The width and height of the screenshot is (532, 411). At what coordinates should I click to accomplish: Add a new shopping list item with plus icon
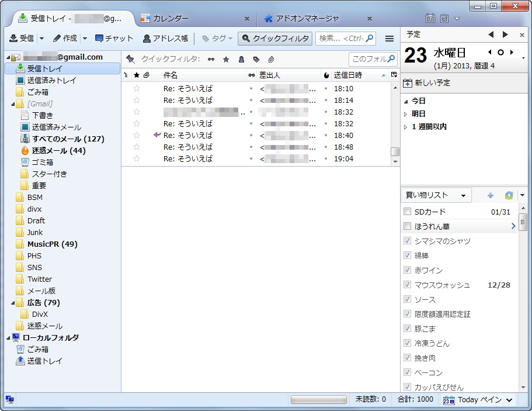(x=489, y=195)
